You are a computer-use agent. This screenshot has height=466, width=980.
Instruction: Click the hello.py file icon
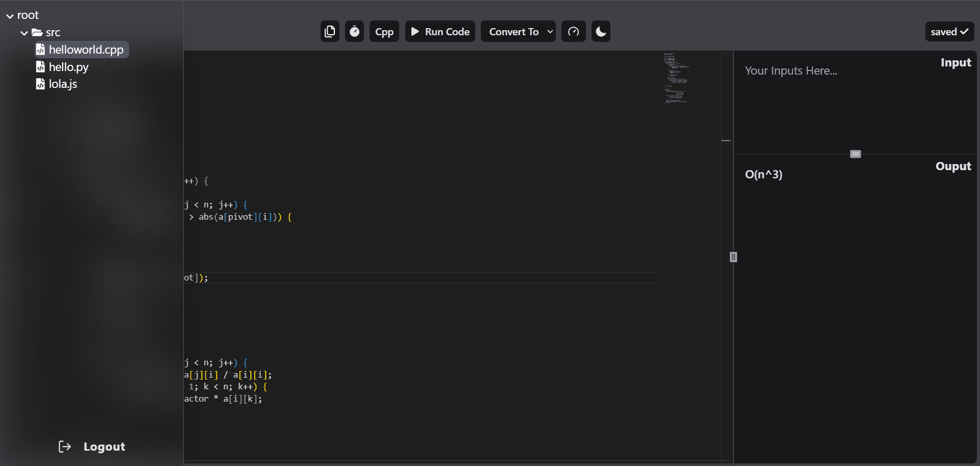click(x=40, y=67)
